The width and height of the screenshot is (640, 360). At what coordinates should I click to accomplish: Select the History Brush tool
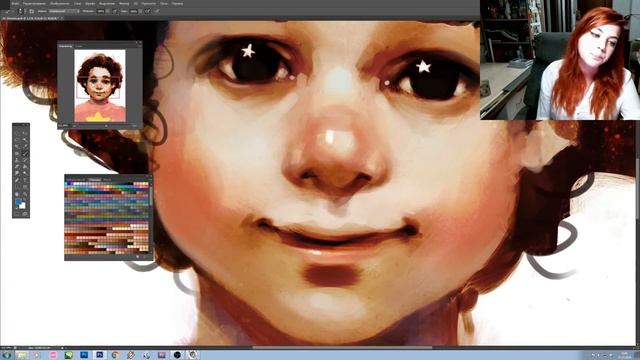pos(25,160)
